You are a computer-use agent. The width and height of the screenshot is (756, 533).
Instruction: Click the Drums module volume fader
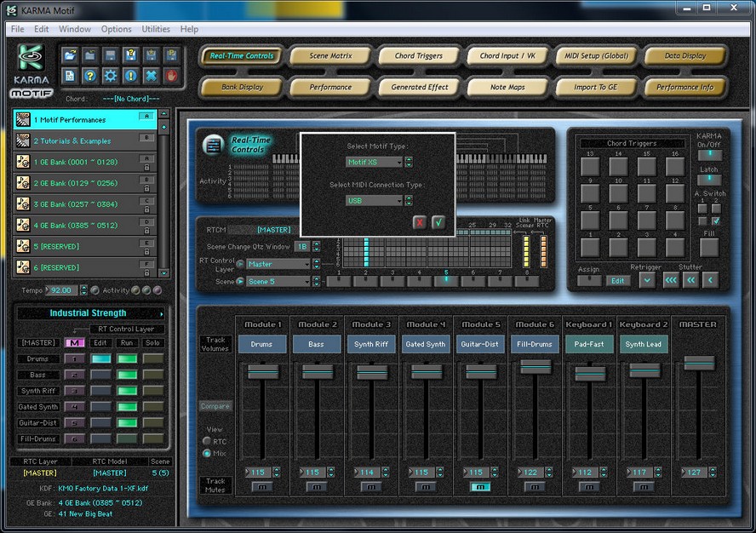tap(263, 372)
